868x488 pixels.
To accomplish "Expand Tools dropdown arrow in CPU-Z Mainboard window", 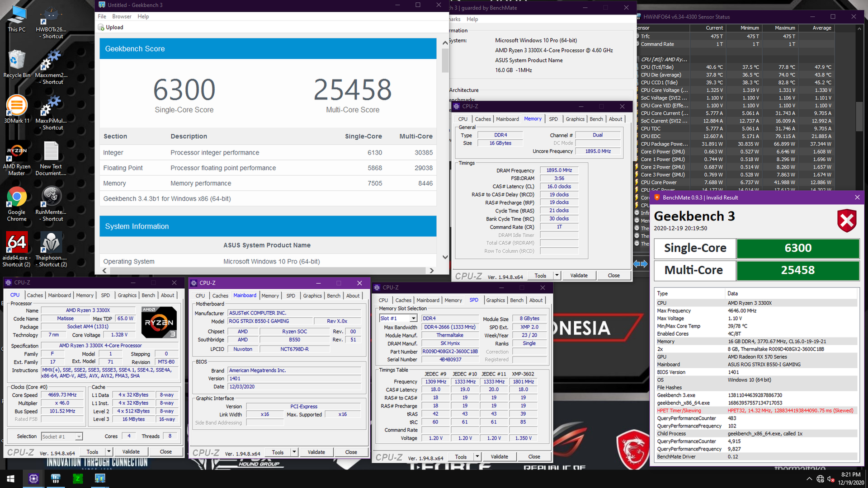I will click(294, 452).
